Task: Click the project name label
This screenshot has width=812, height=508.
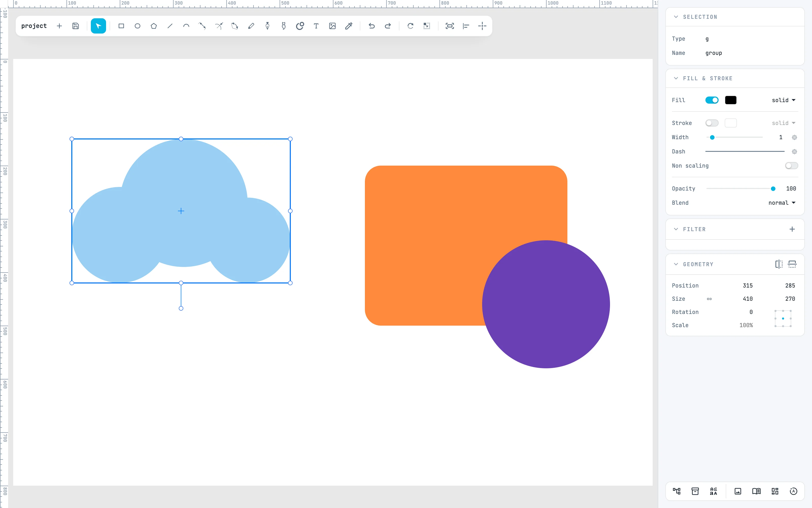Action: click(34, 26)
